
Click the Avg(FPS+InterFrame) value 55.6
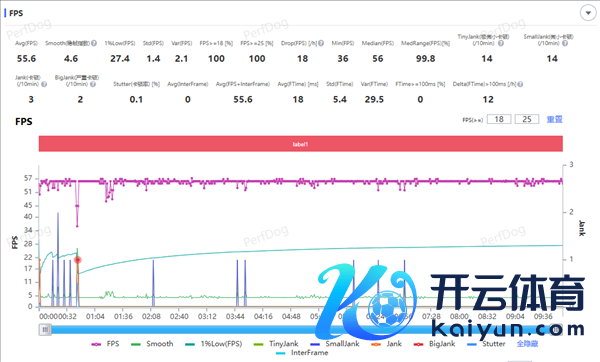(243, 100)
